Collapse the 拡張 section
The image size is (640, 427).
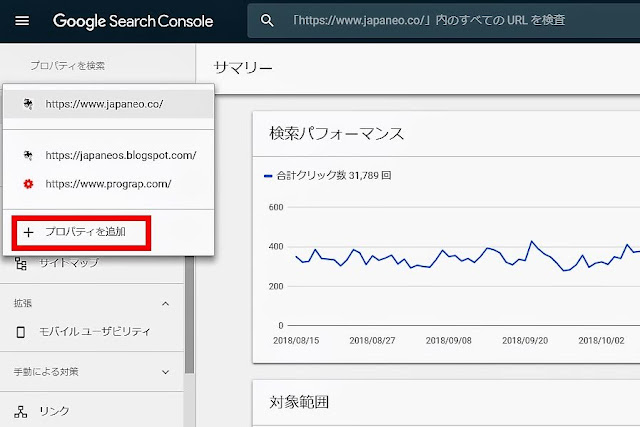tap(165, 304)
